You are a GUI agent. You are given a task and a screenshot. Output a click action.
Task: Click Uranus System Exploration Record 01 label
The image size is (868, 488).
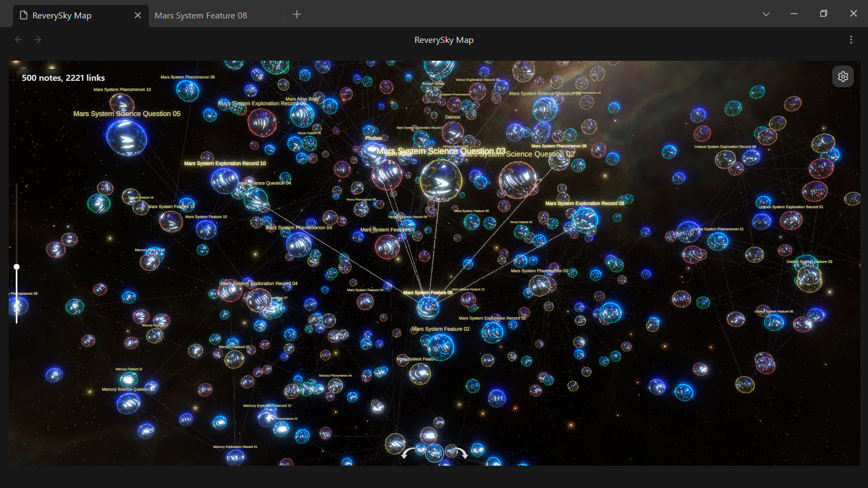pyautogui.click(x=790, y=207)
